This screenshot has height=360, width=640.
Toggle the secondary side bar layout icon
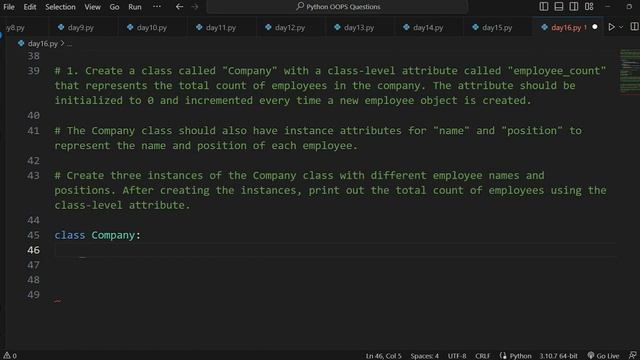click(573, 7)
